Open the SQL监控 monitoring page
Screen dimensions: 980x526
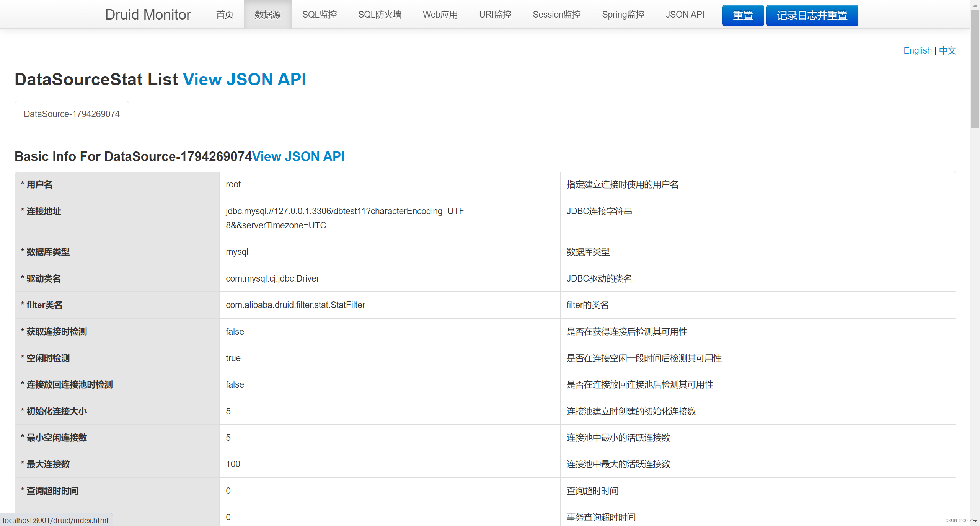(319, 15)
